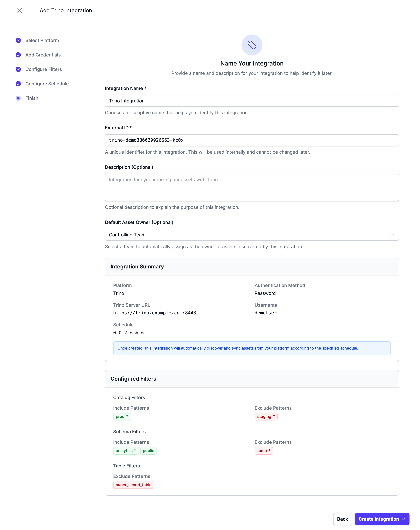Click the prod_* include pattern tag
The image size is (420, 530).
(x=122, y=416)
